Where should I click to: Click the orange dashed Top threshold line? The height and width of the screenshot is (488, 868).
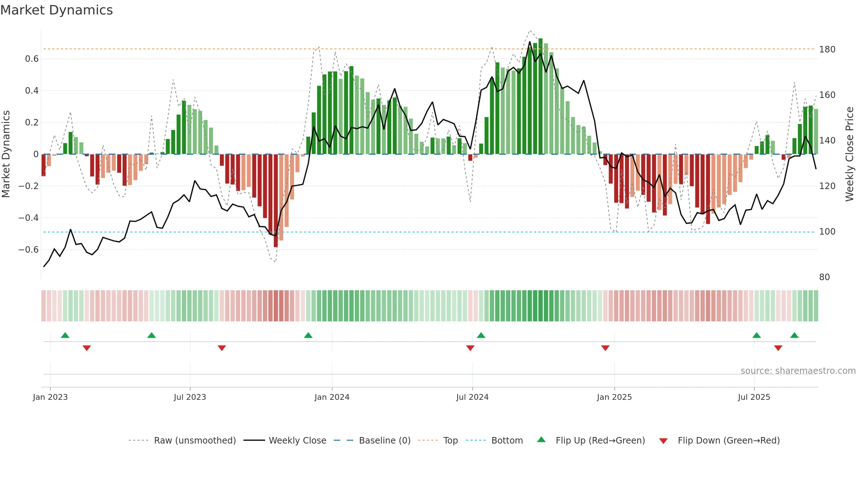click(x=429, y=49)
